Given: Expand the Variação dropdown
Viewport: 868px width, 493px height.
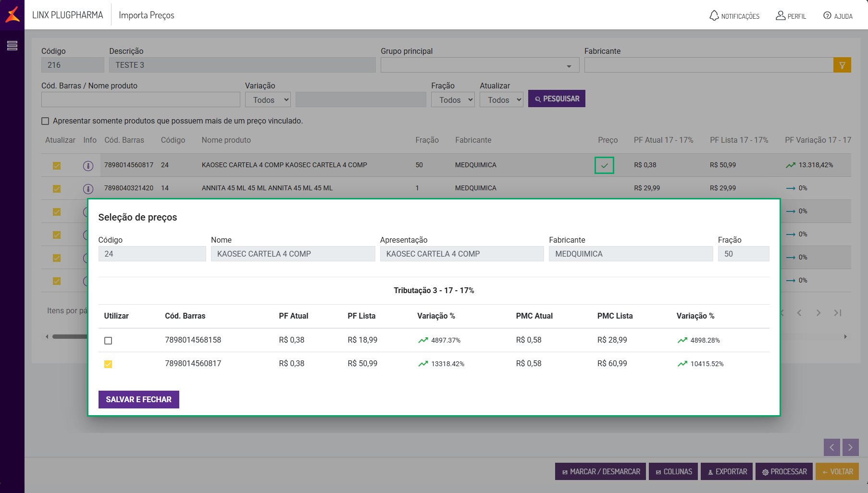Looking at the screenshot, I should (x=268, y=100).
